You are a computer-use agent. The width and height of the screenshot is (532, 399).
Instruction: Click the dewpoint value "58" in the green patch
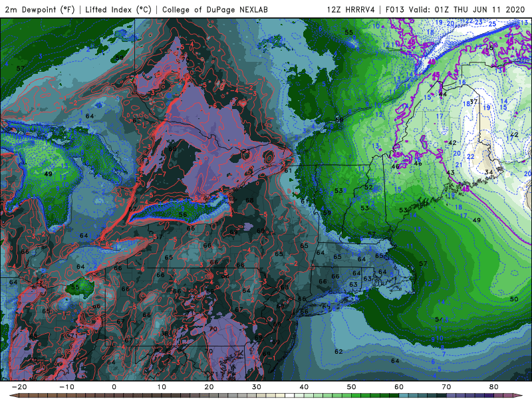(120, 58)
